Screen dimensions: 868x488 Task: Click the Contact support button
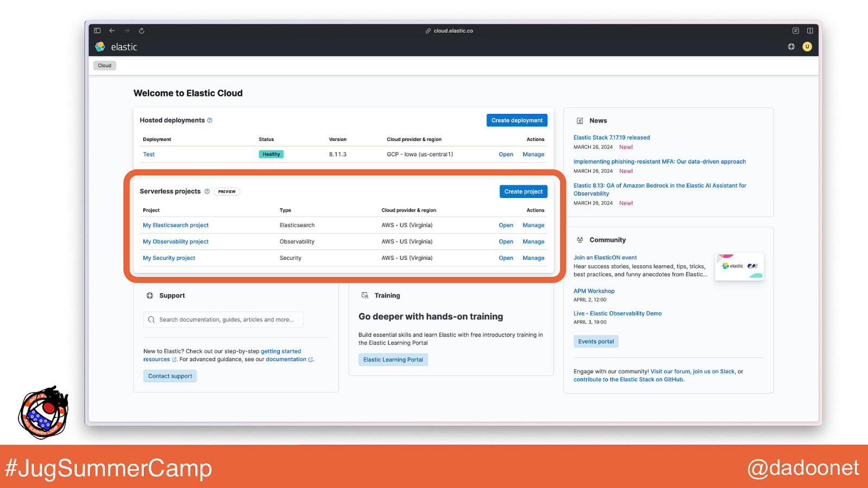coord(170,376)
